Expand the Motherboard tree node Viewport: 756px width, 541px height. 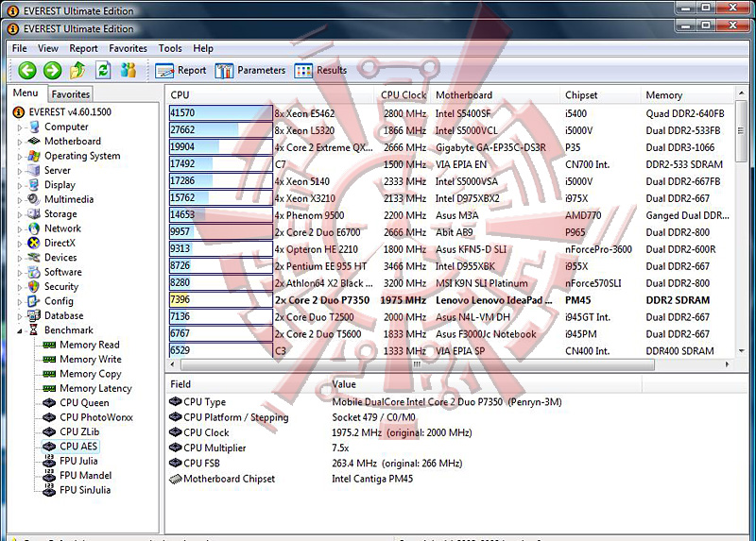pos(20,143)
